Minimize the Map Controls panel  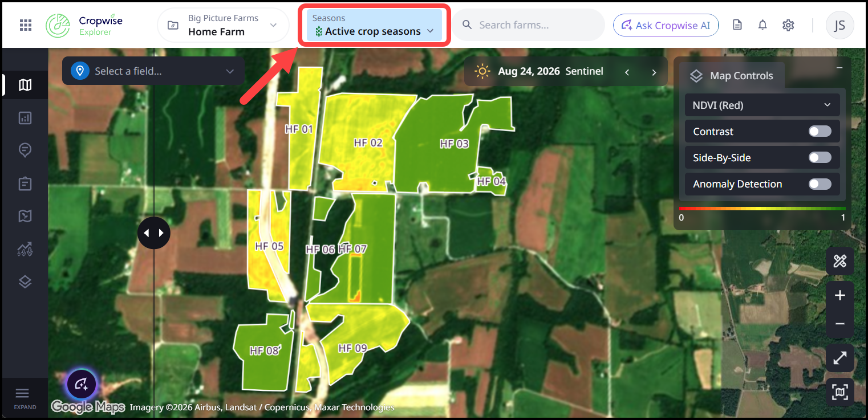(839, 68)
